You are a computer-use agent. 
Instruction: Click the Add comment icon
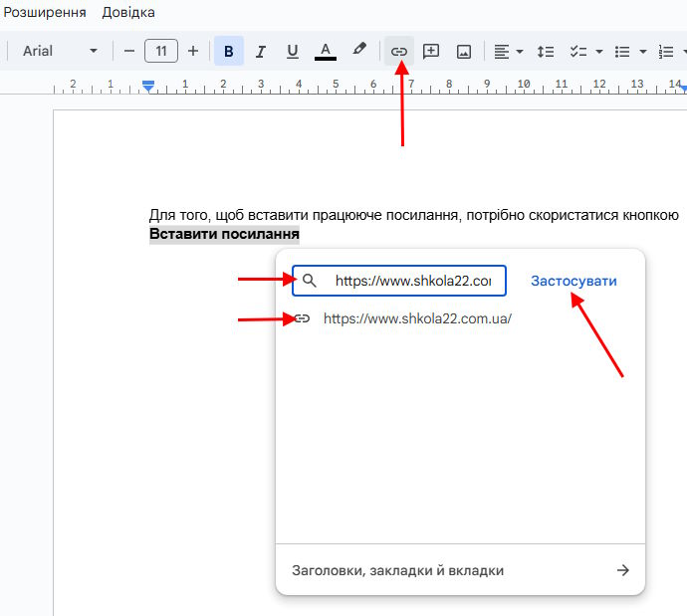[431, 51]
